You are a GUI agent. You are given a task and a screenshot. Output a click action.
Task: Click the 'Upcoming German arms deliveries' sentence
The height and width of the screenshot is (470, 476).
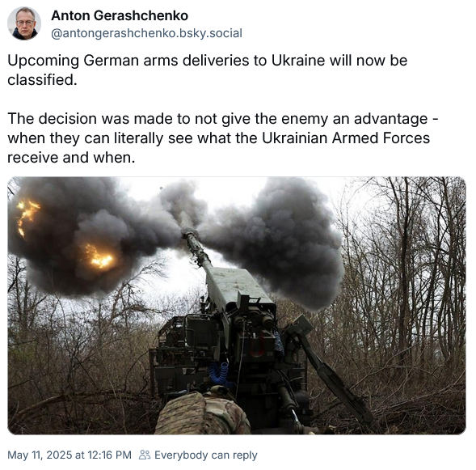[208, 70]
